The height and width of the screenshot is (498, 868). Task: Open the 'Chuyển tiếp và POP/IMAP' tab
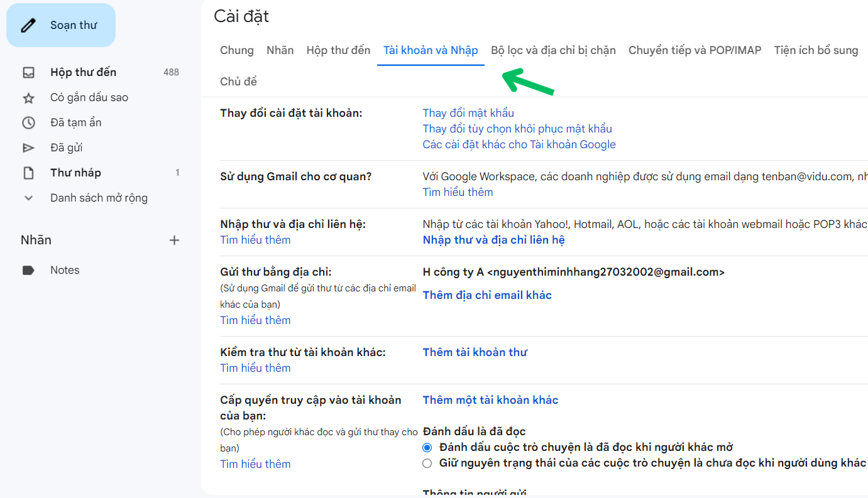point(695,50)
